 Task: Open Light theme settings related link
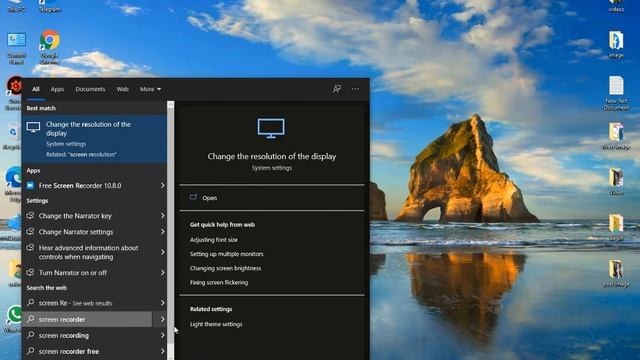216,324
